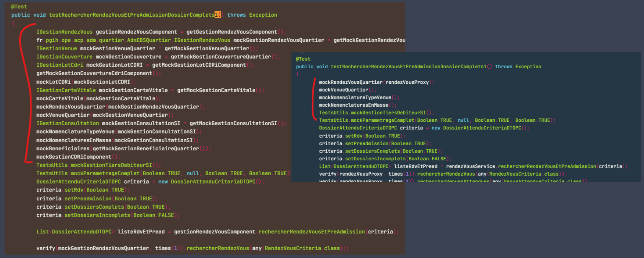Click the AdmEBSQuartier package segment

149,40
